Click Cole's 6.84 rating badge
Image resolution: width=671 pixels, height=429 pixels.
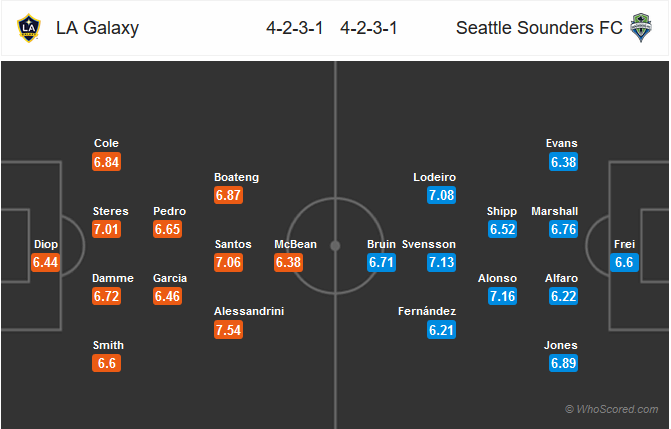(x=107, y=162)
